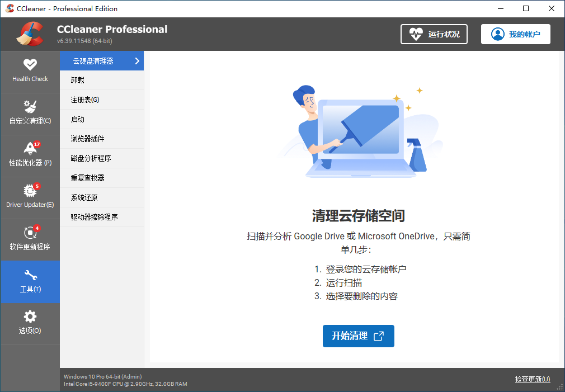The width and height of the screenshot is (565, 392).
Task: Click the 运行状况 health status button
Action: [434, 34]
